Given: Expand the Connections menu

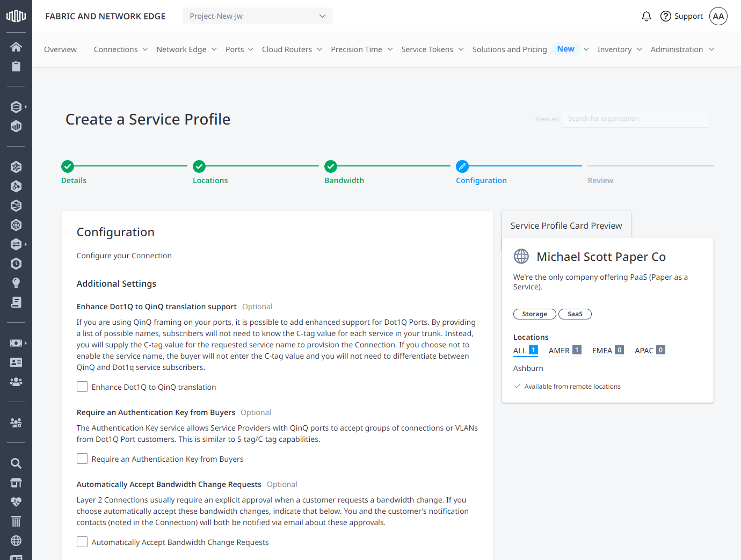Looking at the screenshot, I should tap(121, 49).
